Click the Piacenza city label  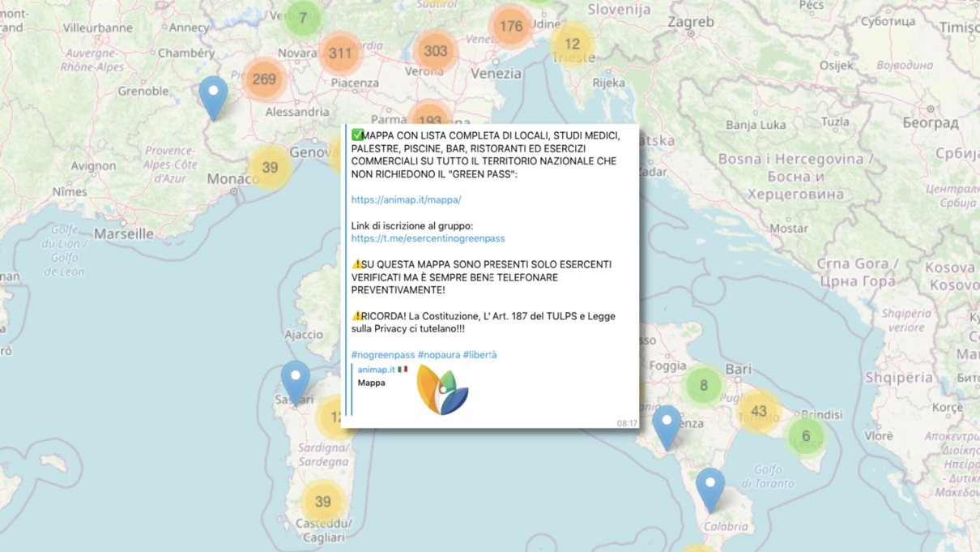(x=355, y=83)
